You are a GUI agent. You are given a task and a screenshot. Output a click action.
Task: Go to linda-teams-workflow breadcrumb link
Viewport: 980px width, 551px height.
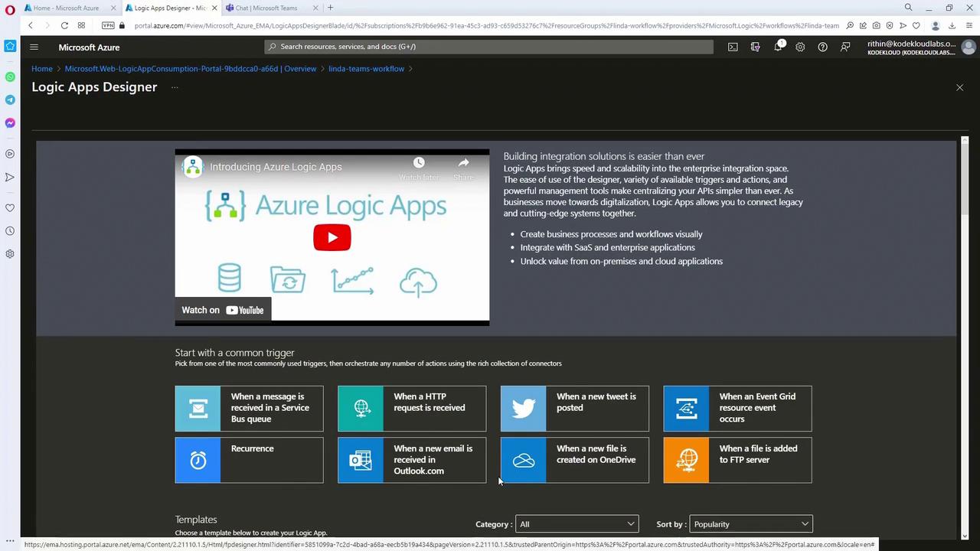coord(366,69)
